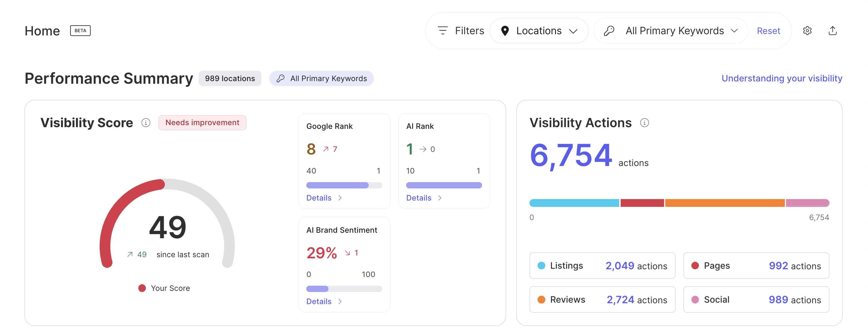This screenshot has height=332, width=868.
Task: Select the Social 989 actions card
Action: tap(756, 299)
